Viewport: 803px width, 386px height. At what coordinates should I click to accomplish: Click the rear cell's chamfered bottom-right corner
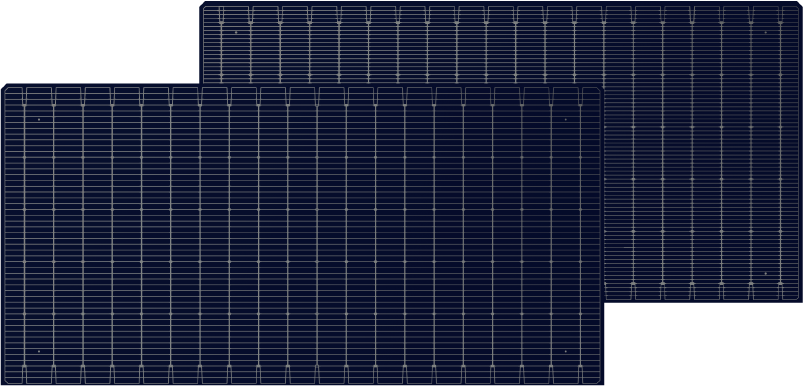pos(799,299)
